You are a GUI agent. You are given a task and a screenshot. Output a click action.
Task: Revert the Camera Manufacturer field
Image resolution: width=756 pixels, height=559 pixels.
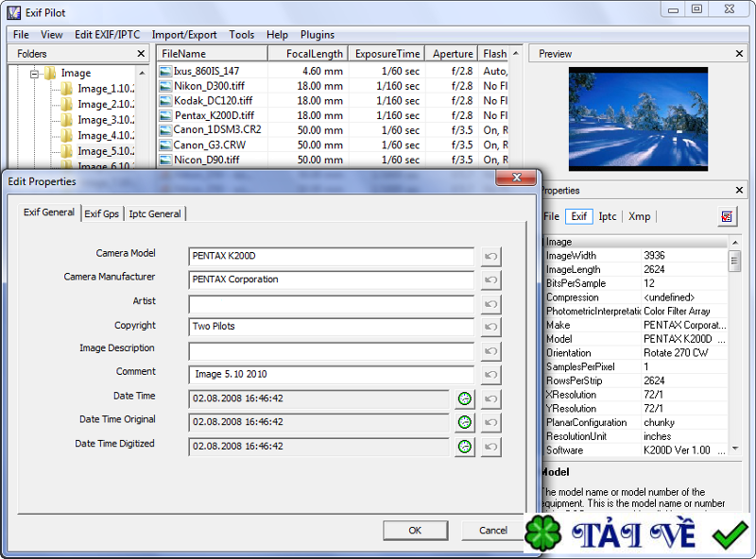click(x=490, y=280)
